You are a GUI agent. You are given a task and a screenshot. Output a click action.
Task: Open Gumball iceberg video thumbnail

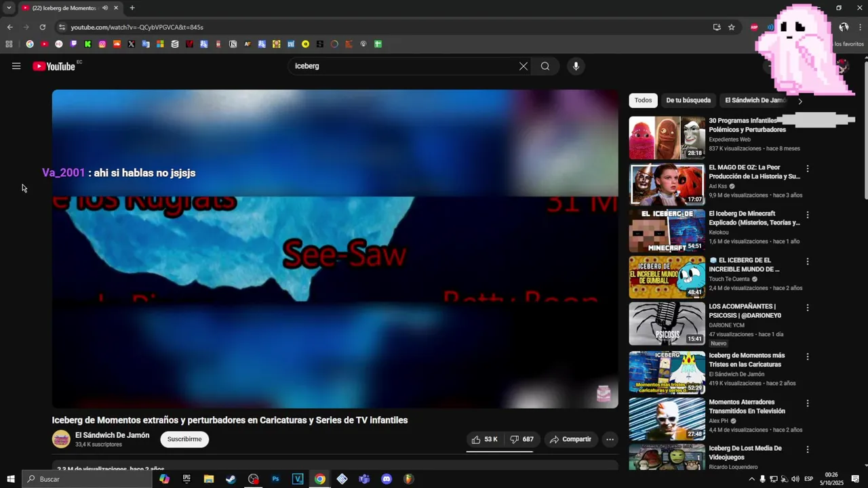tap(667, 277)
